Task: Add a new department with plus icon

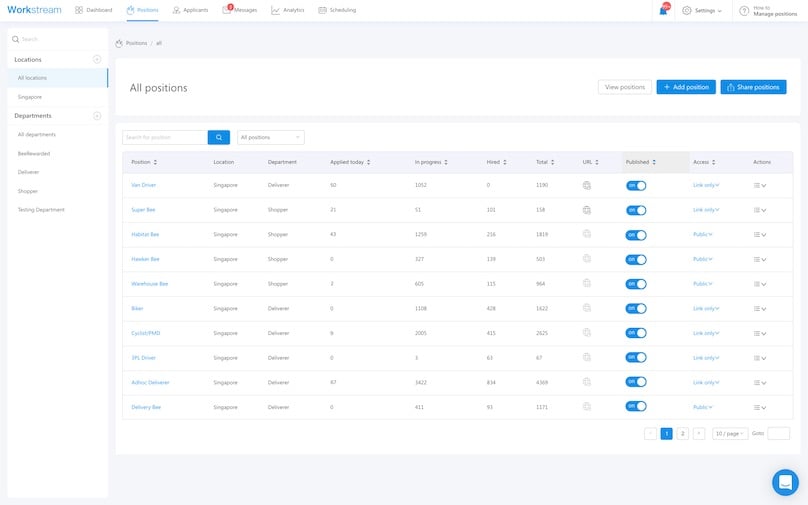Action: (x=97, y=116)
